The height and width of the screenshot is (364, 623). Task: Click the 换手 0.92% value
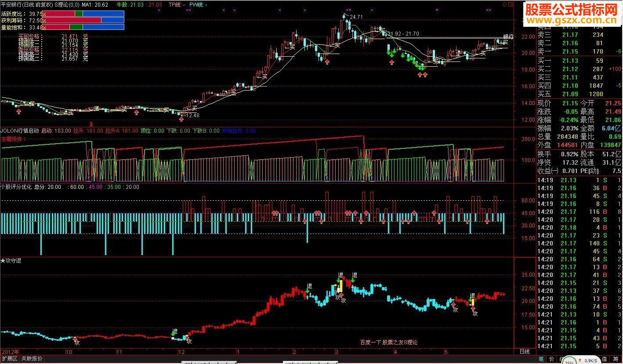(569, 154)
